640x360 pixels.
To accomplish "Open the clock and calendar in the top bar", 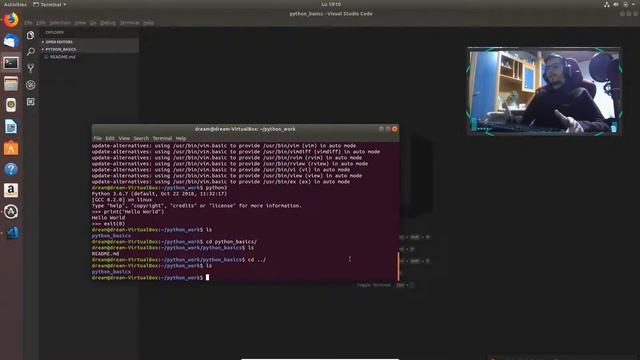I will tap(331, 4).
